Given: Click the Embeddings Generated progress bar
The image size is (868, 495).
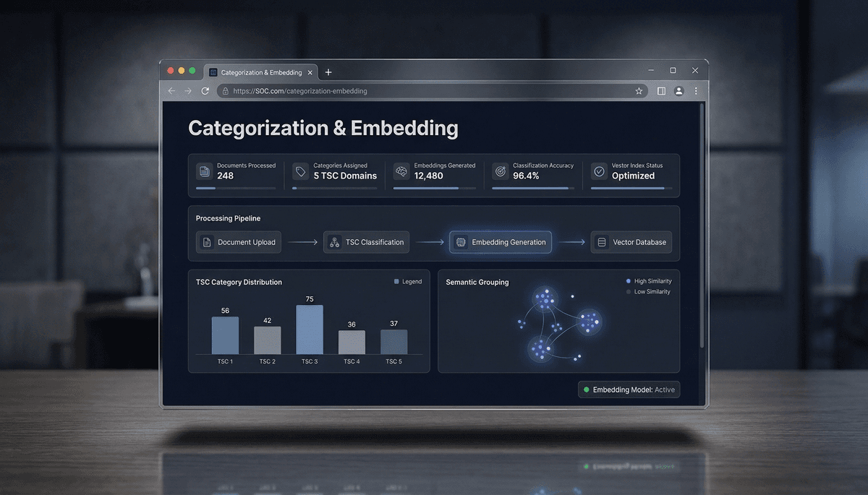Looking at the screenshot, I should point(433,189).
